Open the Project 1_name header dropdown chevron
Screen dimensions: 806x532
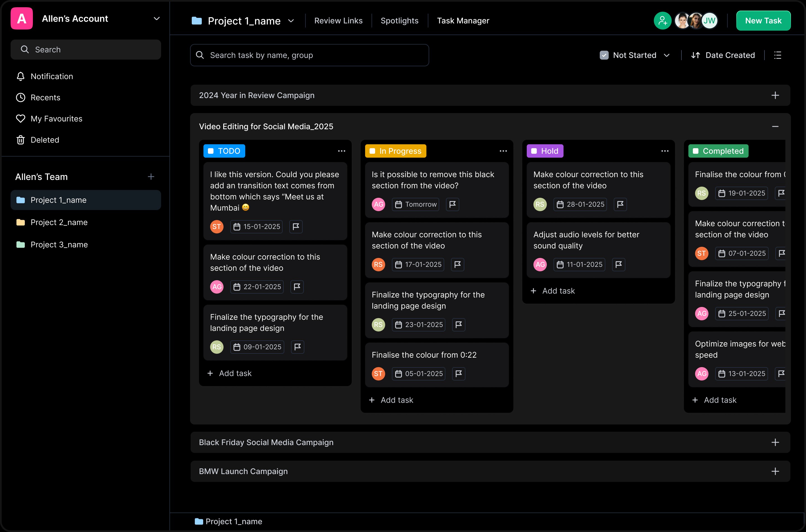point(291,21)
